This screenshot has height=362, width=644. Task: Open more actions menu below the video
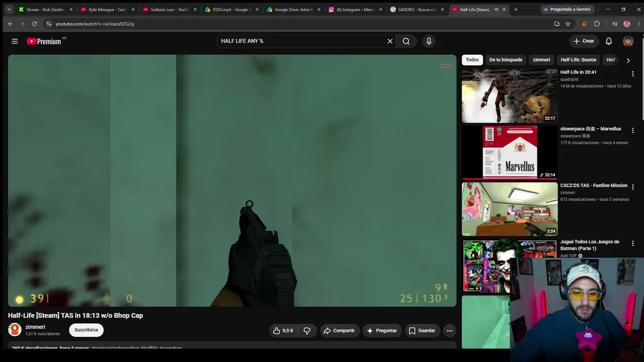450,330
